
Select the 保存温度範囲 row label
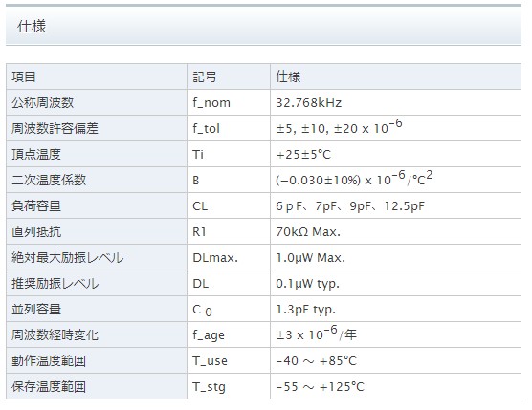tap(49, 387)
